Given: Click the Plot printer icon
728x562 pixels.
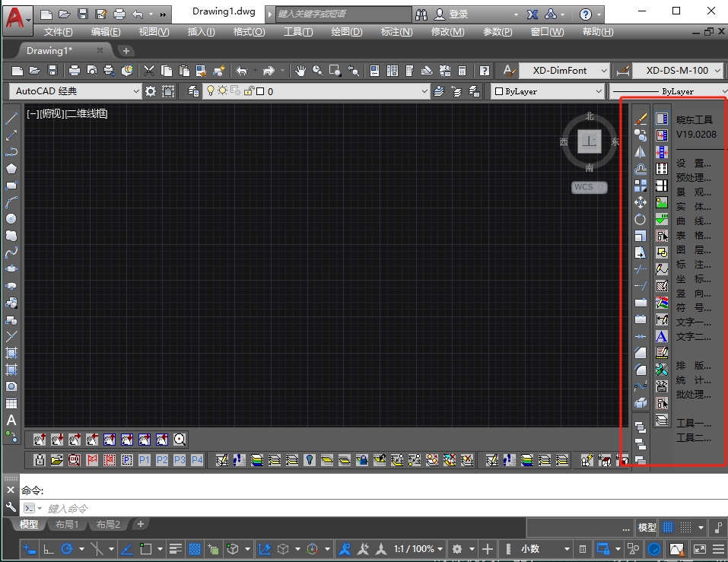Looking at the screenshot, I should point(75,71).
